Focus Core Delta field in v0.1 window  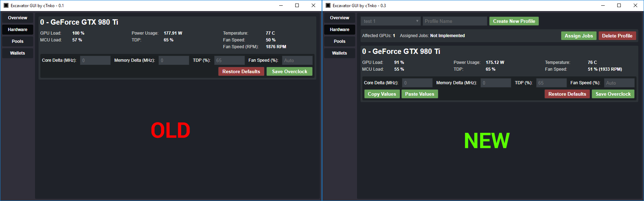[95, 60]
